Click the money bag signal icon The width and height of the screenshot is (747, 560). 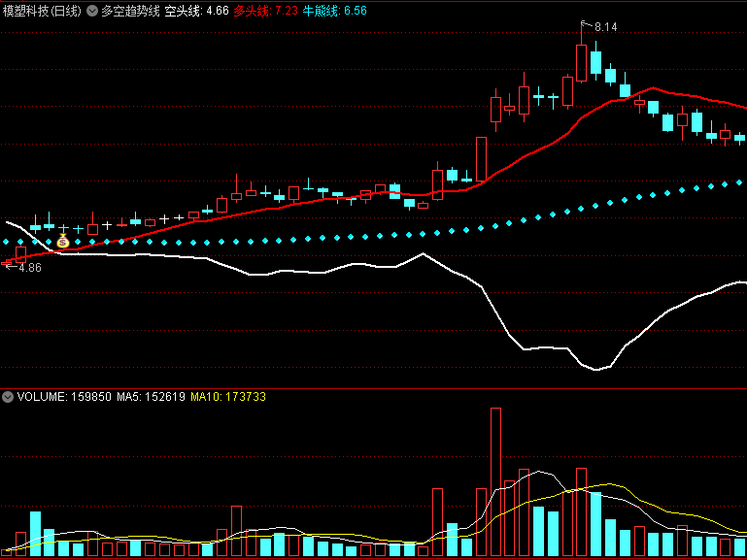click(63, 242)
